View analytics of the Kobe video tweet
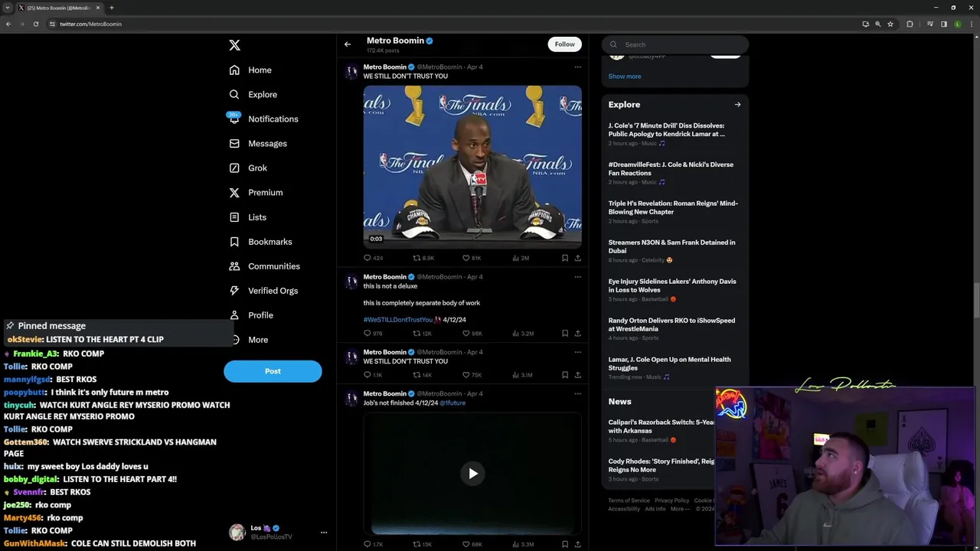 515,258
